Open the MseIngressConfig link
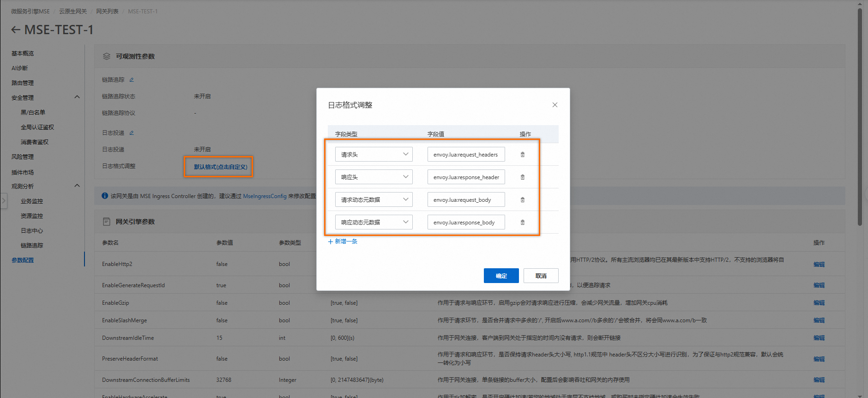Viewport: 868px width, 398px height. pyautogui.click(x=265, y=196)
